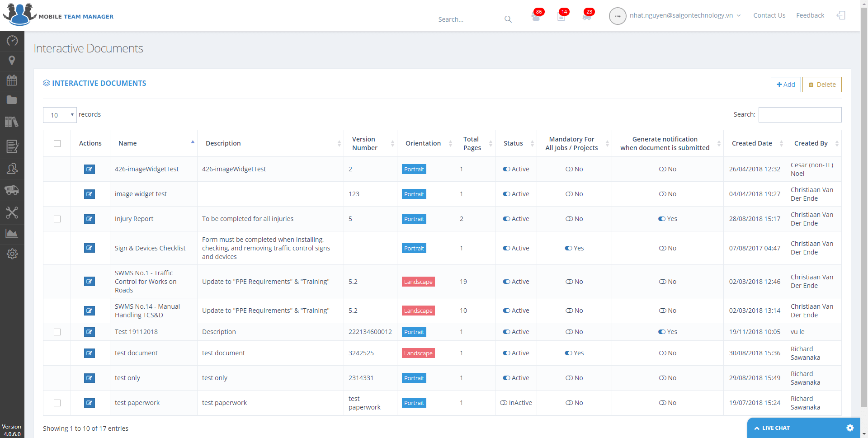Open the records per page dropdown
868x438 pixels.
[x=60, y=115]
